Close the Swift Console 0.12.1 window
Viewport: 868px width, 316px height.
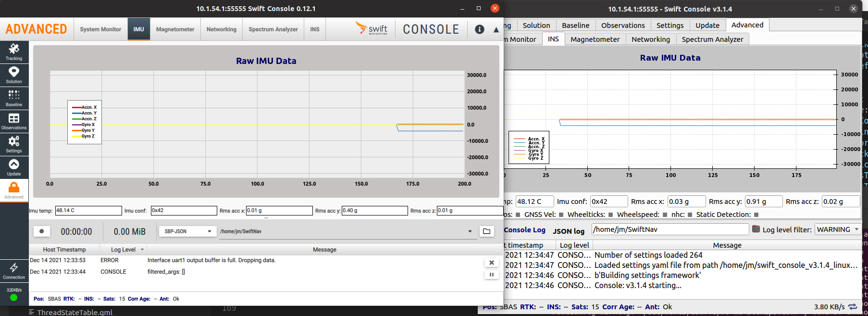[495, 8]
